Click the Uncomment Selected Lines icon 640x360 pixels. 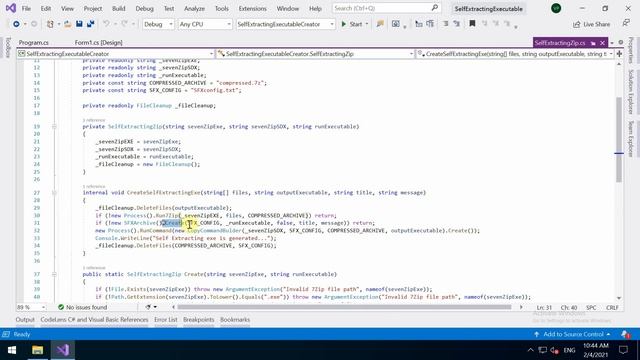457,24
